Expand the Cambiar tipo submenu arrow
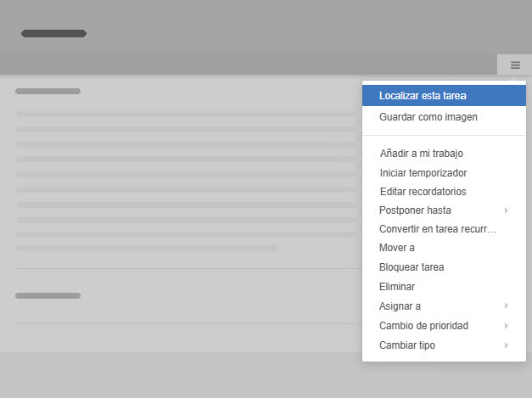The width and height of the screenshot is (532, 398). point(507,345)
